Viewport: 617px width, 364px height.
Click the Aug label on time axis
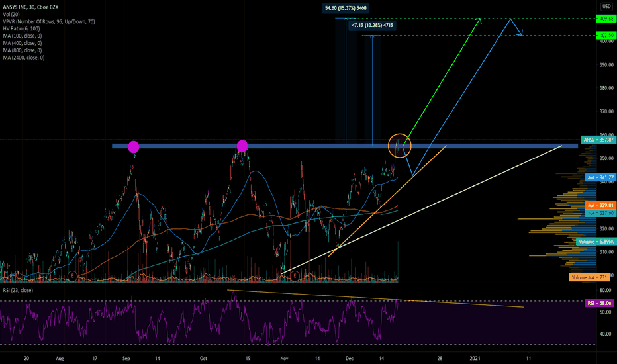point(60,359)
